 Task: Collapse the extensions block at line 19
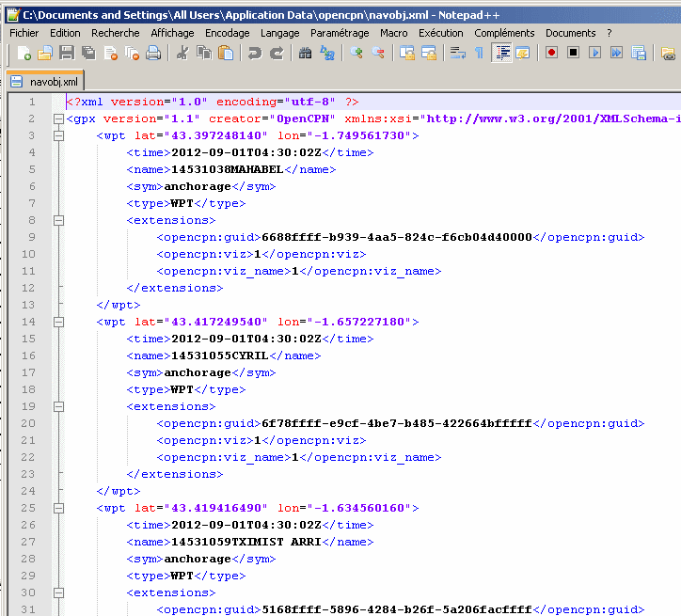coord(58,406)
